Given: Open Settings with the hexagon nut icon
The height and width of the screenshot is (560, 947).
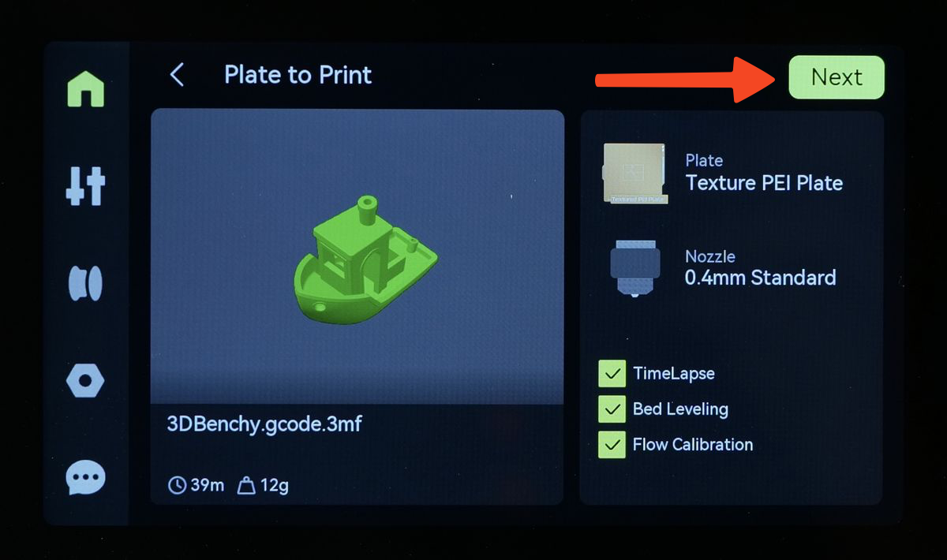Looking at the screenshot, I should (x=85, y=381).
